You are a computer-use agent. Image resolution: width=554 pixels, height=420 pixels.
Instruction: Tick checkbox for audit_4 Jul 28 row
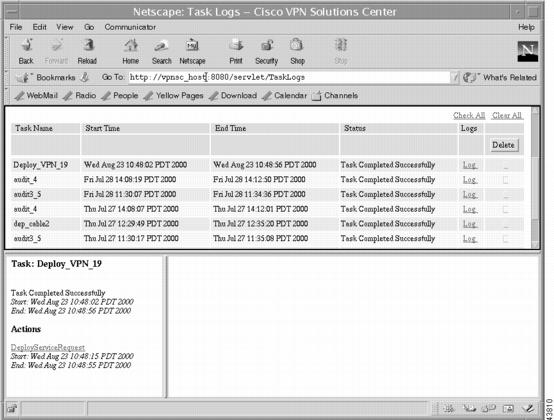(x=506, y=180)
